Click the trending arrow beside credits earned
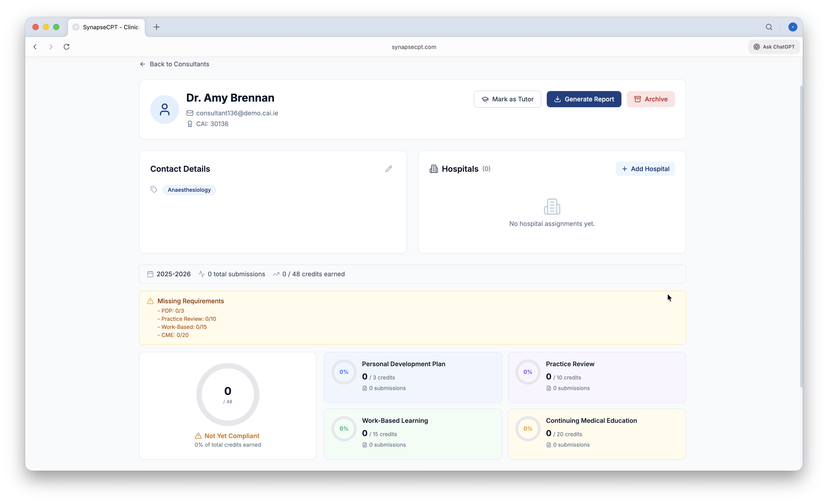828x504 pixels. click(x=276, y=274)
